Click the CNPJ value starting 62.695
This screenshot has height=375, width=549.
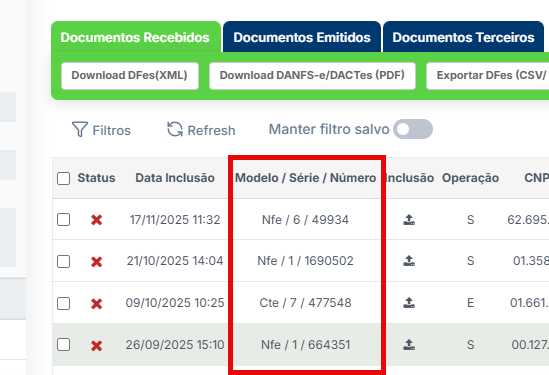coord(528,220)
